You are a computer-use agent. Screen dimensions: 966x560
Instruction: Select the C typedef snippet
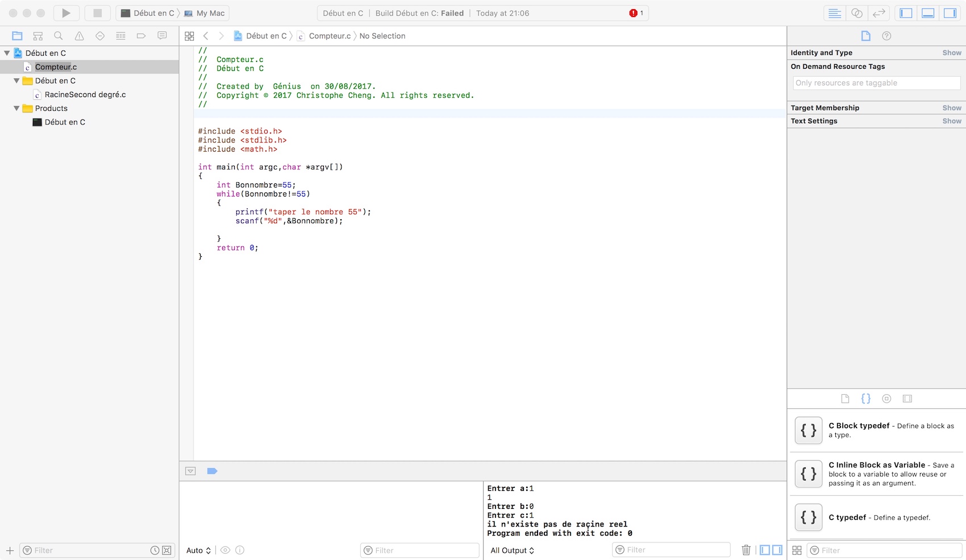[x=877, y=517]
